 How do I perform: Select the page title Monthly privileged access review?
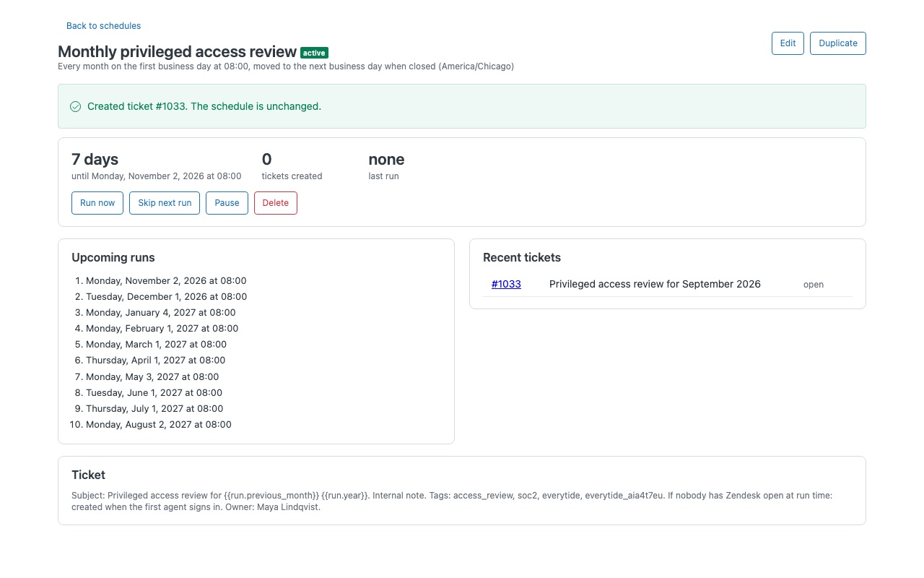click(177, 51)
